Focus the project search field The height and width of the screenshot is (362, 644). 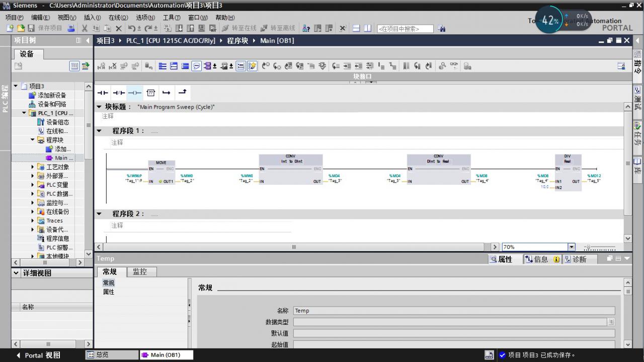(406, 29)
